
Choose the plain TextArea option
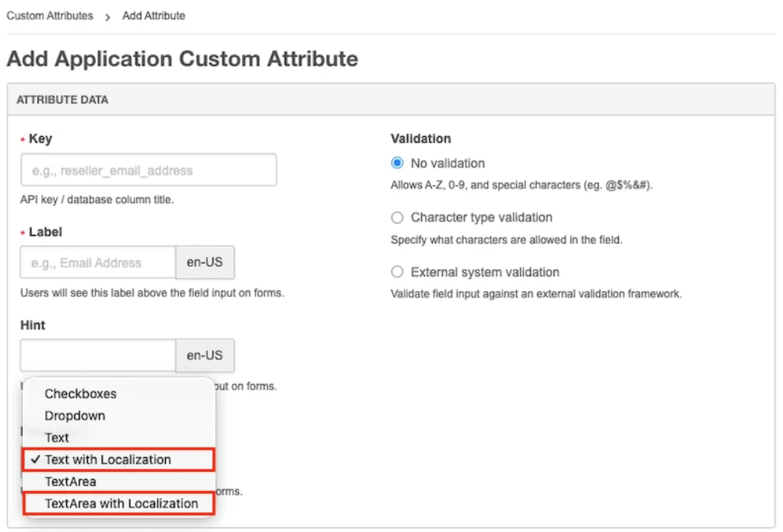pyautogui.click(x=70, y=481)
